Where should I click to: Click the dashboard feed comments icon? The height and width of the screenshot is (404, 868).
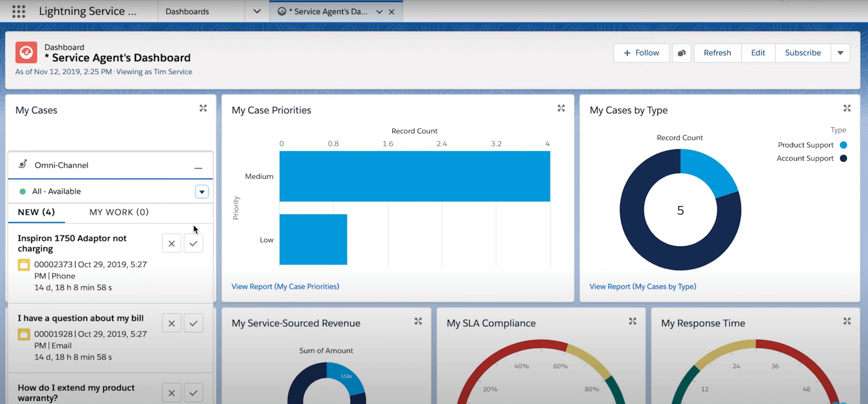tap(681, 53)
